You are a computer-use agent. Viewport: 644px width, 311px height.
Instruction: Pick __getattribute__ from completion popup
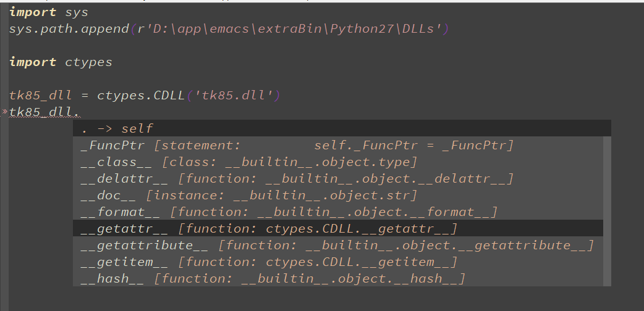click(337, 246)
